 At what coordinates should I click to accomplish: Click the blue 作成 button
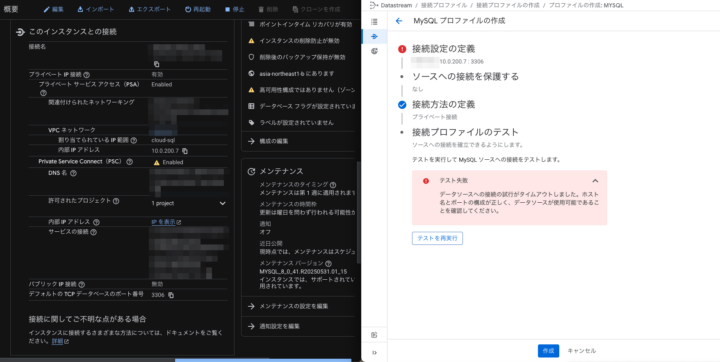point(548,351)
